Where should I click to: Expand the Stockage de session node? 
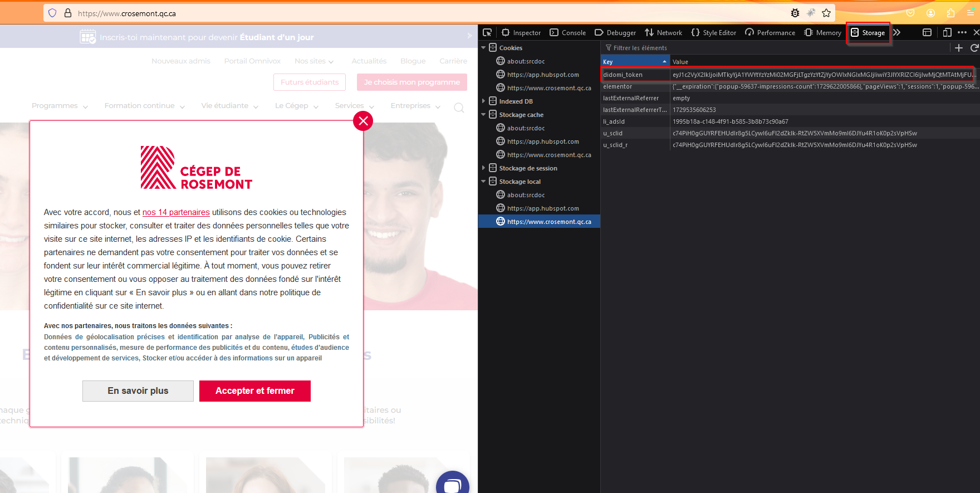483,168
